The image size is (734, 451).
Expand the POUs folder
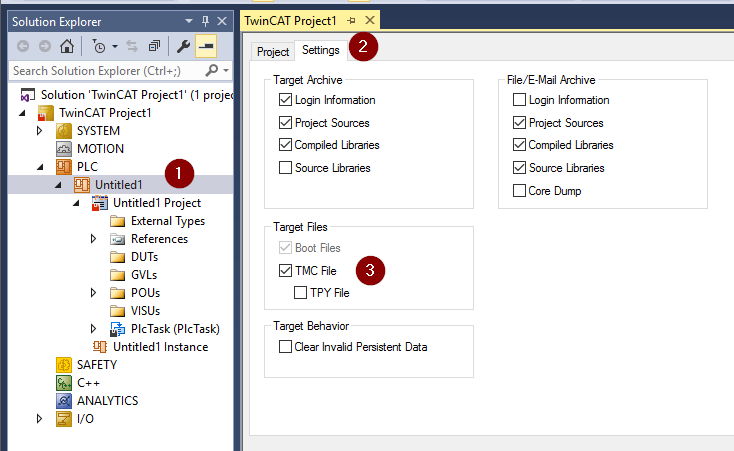tap(94, 293)
